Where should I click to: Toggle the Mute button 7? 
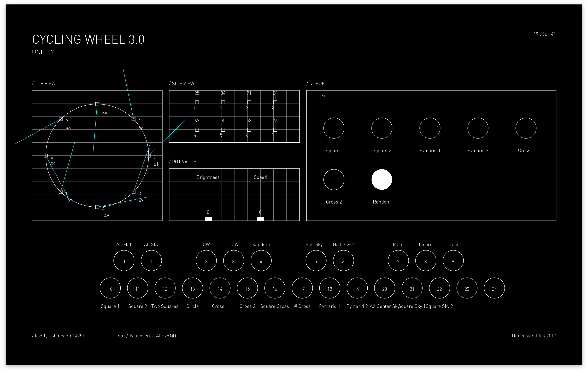click(398, 261)
